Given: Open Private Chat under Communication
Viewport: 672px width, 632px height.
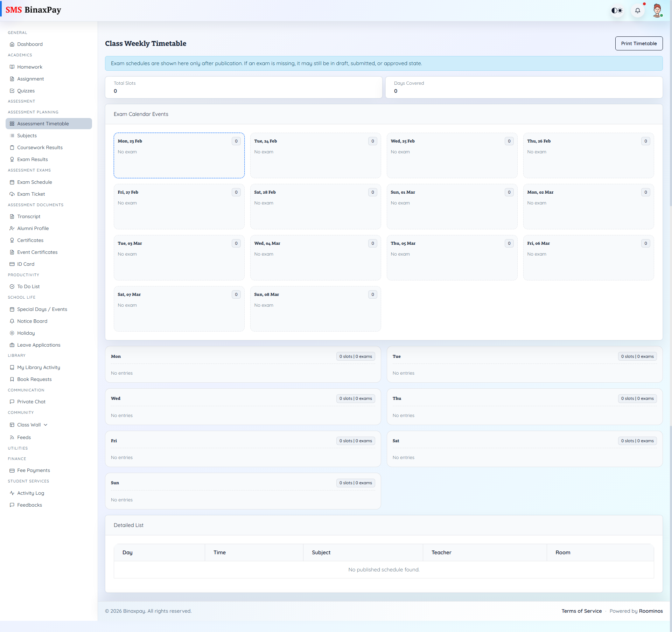Looking at the screenshot, I should (31, 402).
